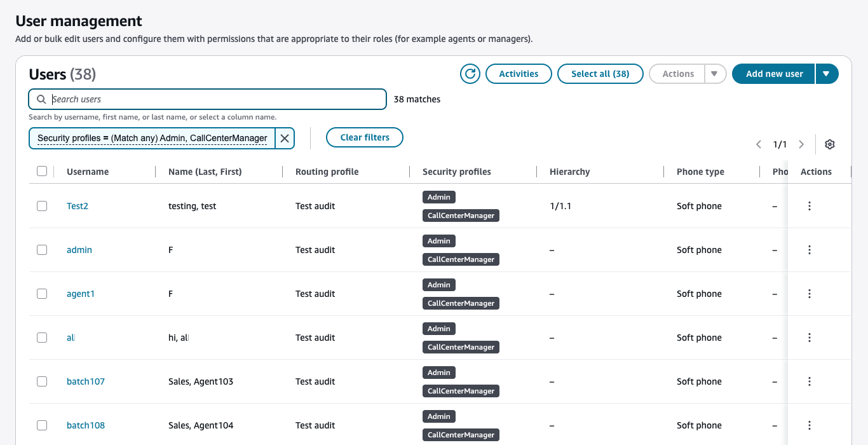Remove the Security profiles filter with X
This screenshot has height=445, width=868.
pyautogui.click(x=285, y=138)
